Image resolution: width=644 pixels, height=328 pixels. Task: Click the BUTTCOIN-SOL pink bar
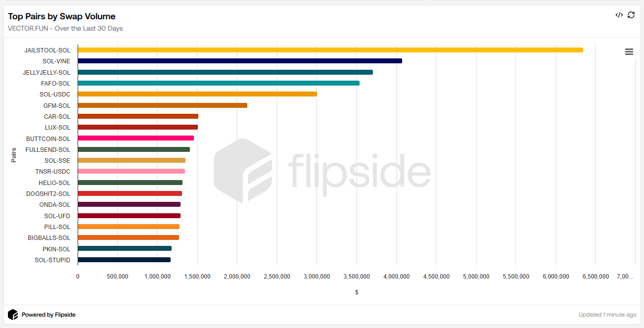click(x=136, y=138)
